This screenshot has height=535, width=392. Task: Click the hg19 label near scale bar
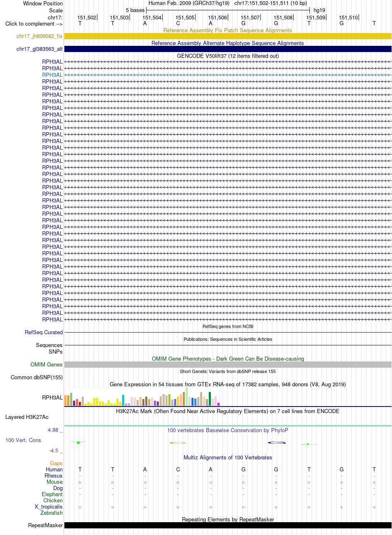(x=319, y=10)
